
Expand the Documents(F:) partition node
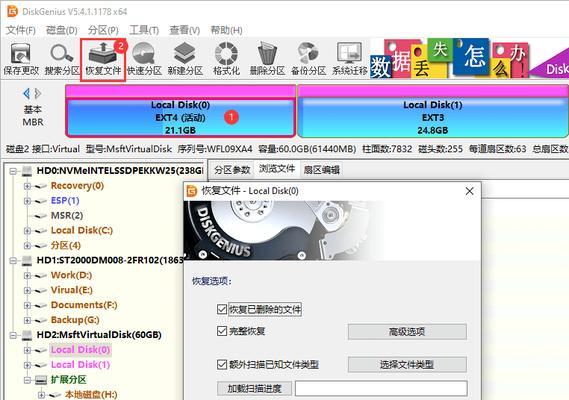click(27, 305)
